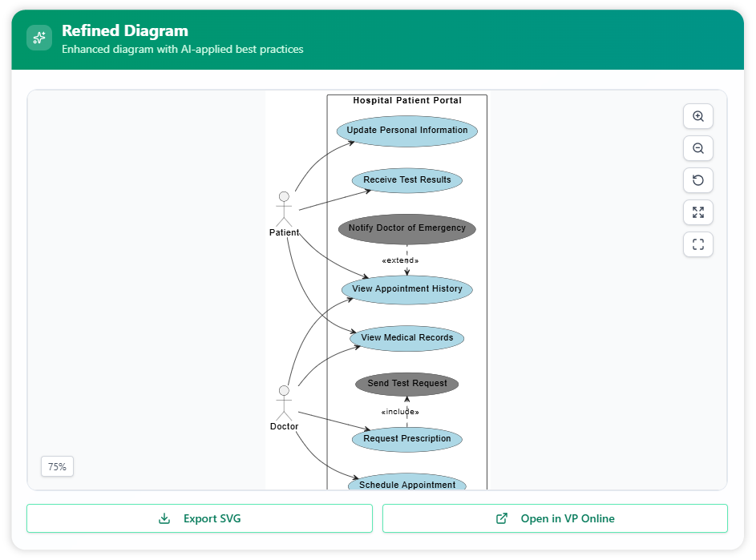This screenshot has height=560, width=756.
Task: Select the Update Personal Information use case
Action: point(407,131)
